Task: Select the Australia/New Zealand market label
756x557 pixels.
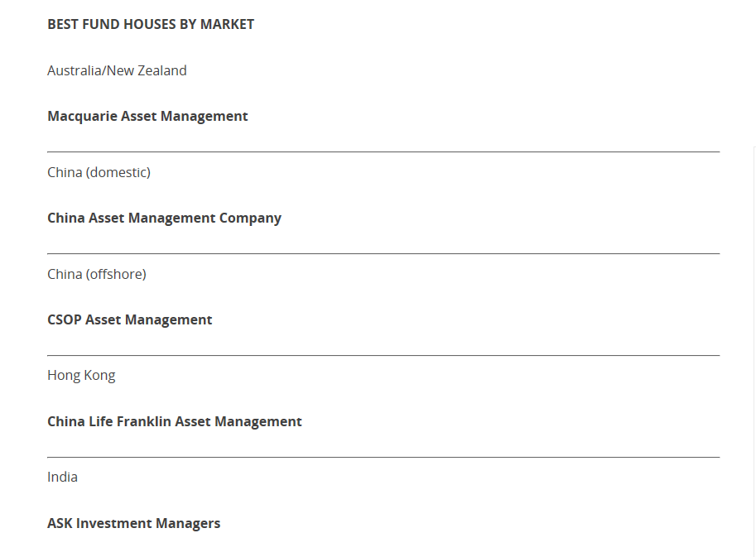Action: pyautogui.click(x=117, y=70)
